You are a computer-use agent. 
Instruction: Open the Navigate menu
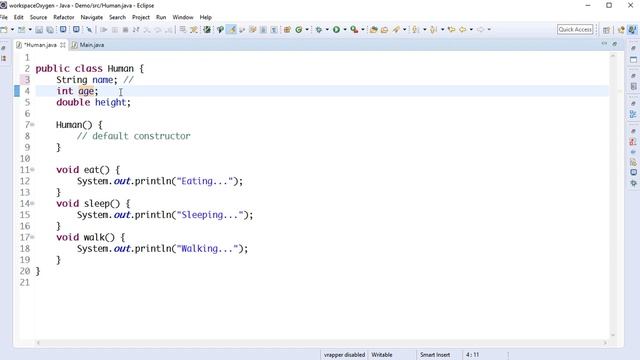click(92, 17)
